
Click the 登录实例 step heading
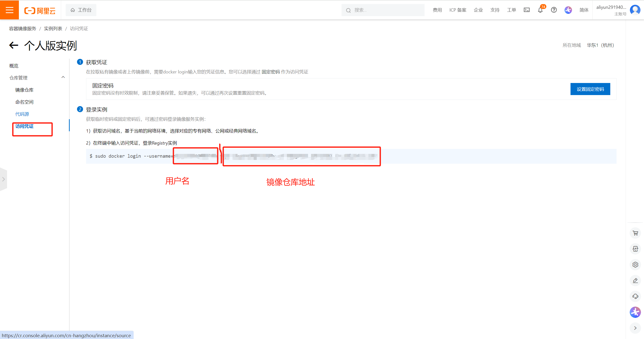[97, 110]
